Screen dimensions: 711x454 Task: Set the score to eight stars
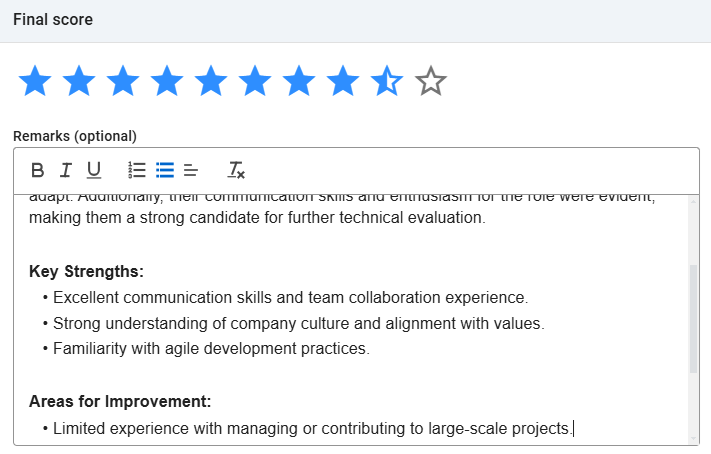tap(342, 81)
